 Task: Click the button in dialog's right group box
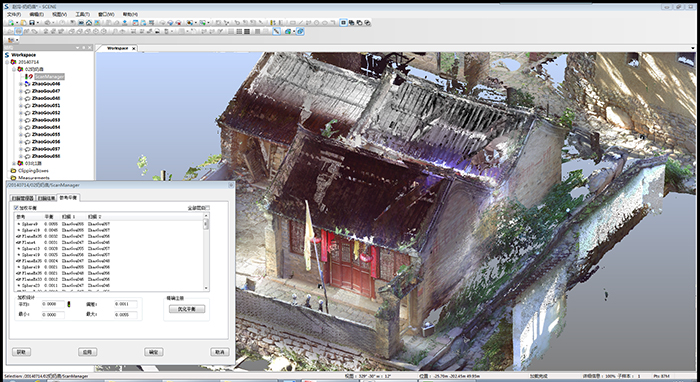[187, 309]
